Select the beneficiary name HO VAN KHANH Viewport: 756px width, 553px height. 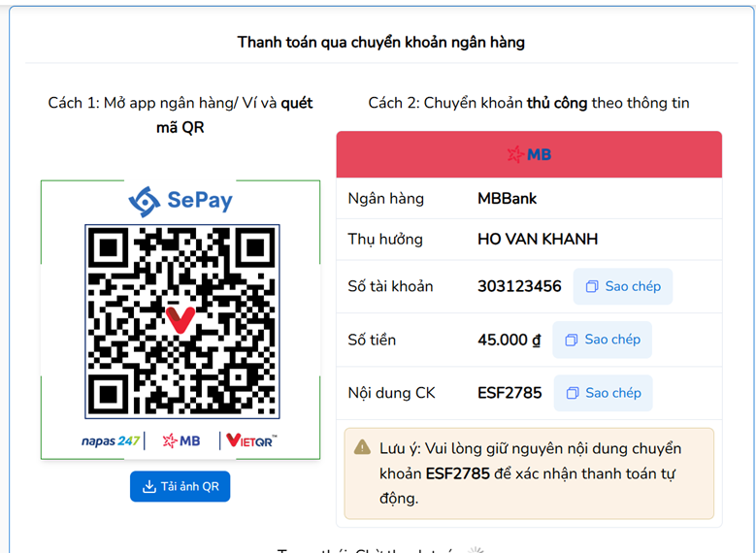(538, 239)
